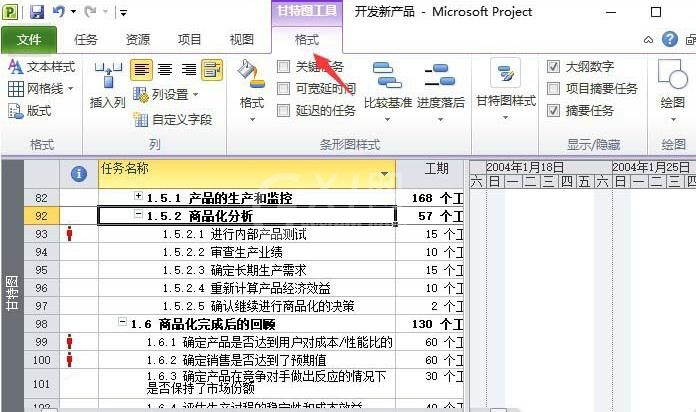Click the 文本样式 button

tap(42, 67)
